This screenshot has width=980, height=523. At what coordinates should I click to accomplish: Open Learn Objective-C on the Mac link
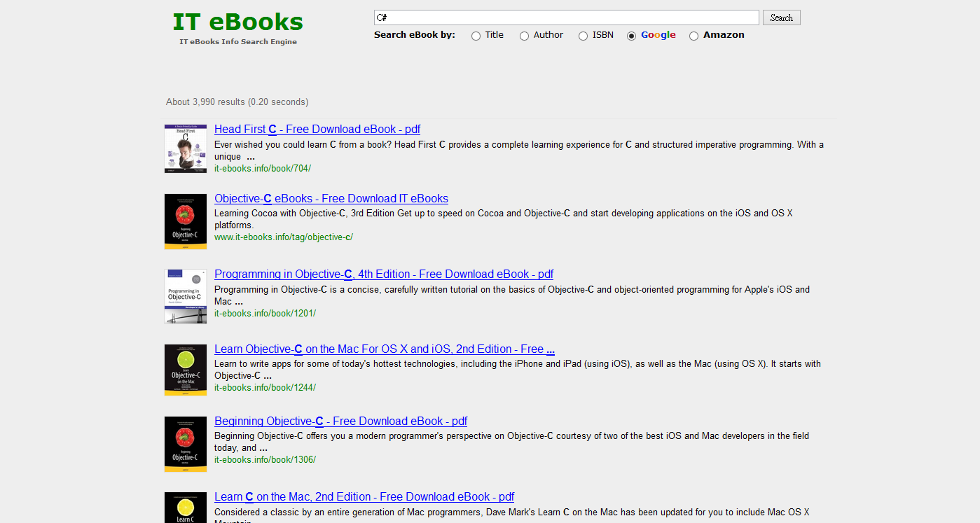[x=385, y=349]
